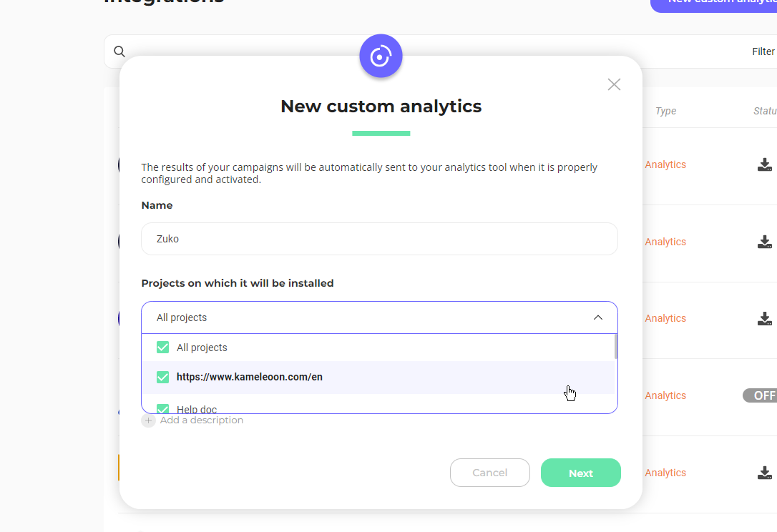This screenshot has width=777, height=532.
Task: Toggle the Help doc project checkbox
Action: [162, 409]
